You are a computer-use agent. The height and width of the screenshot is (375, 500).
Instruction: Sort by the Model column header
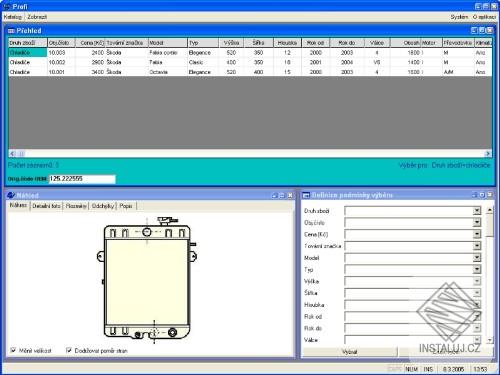pos(168,43)
